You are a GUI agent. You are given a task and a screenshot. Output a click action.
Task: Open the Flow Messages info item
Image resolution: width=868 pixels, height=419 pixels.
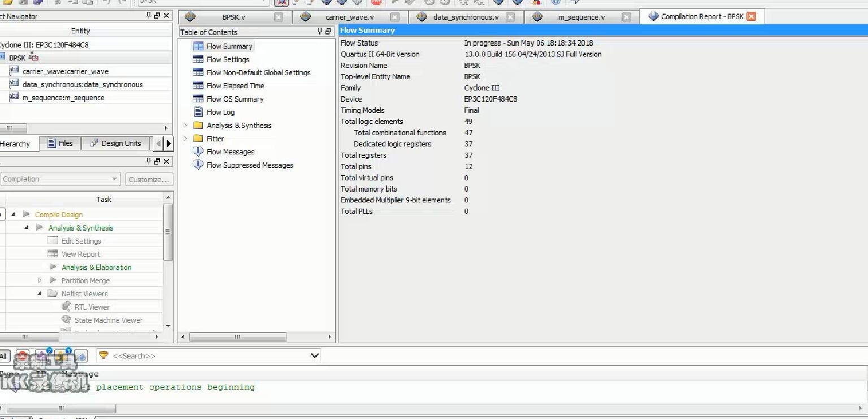tap(231, 152)
